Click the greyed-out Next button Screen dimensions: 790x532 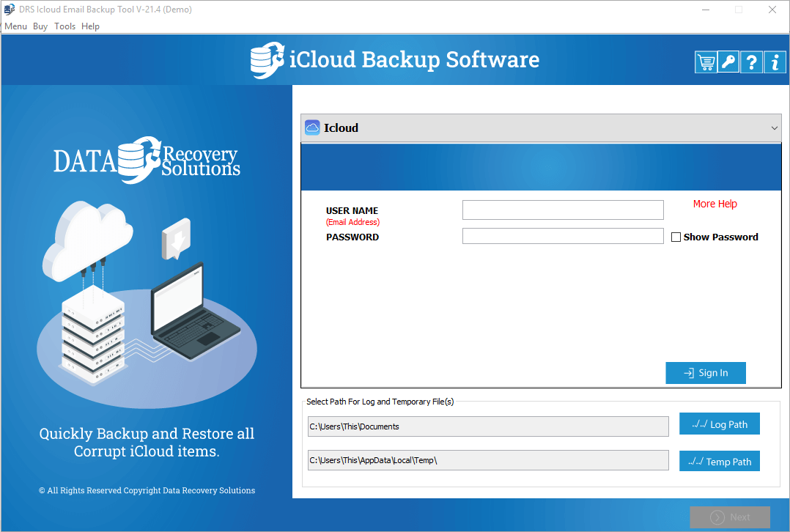point(730,517)
